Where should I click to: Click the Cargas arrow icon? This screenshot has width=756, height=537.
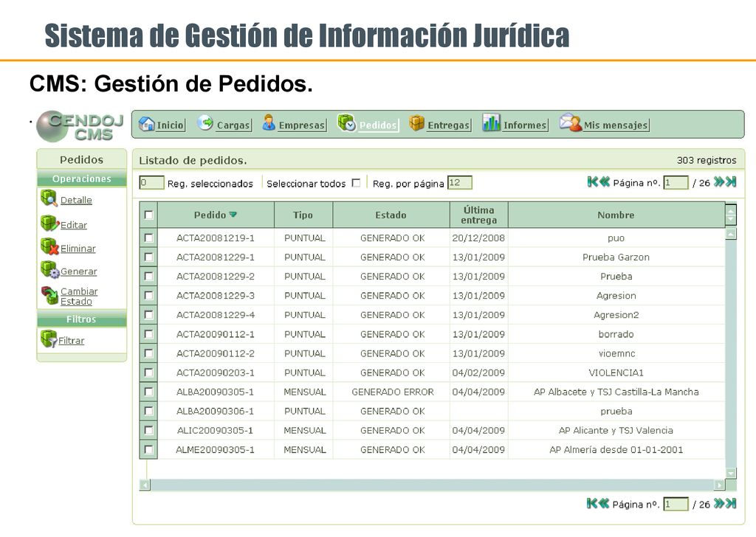(x=205, y=122)
